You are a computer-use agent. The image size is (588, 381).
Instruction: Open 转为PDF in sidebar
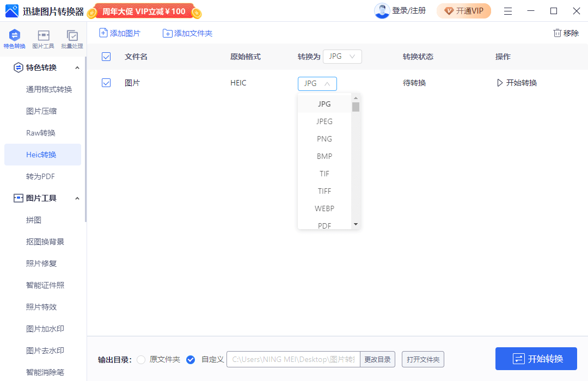coord(40,176)
